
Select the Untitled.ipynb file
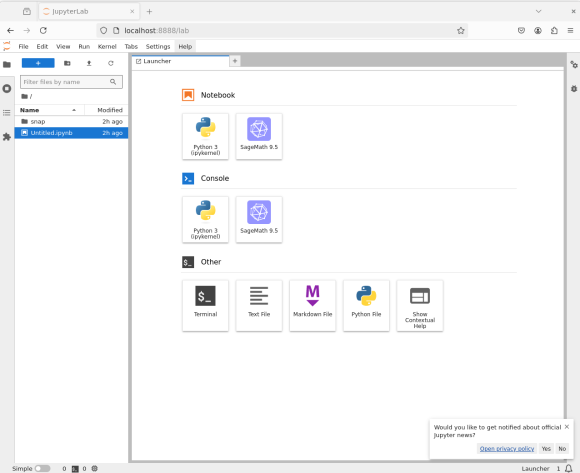tap(71, 133)
